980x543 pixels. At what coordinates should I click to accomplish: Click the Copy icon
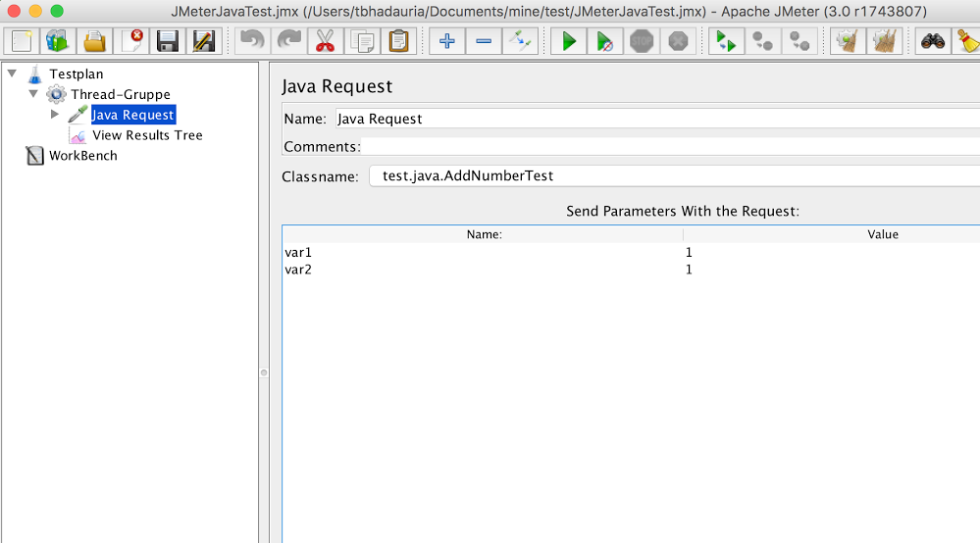coord(362,42)
